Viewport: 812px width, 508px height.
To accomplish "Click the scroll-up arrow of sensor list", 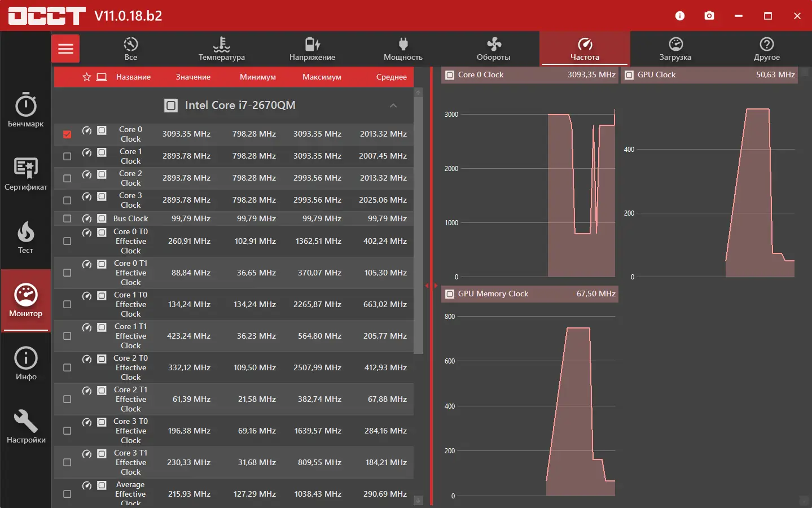I will point(418,92).
